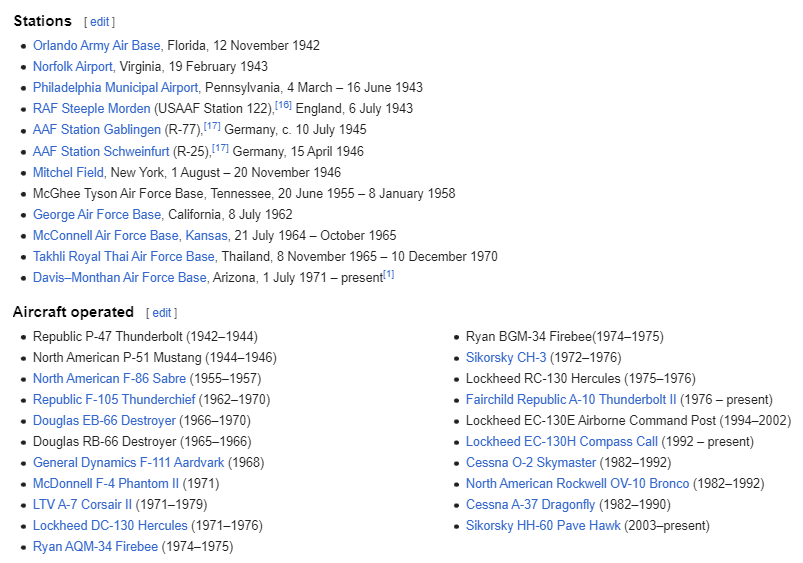Open the Mitchel Field link
Screen dimensions: 803x563
pos(68,173)
